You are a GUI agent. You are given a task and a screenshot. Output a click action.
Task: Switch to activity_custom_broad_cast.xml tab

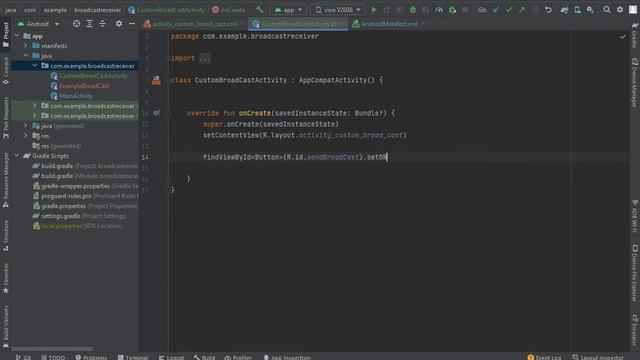coord(194,24)
